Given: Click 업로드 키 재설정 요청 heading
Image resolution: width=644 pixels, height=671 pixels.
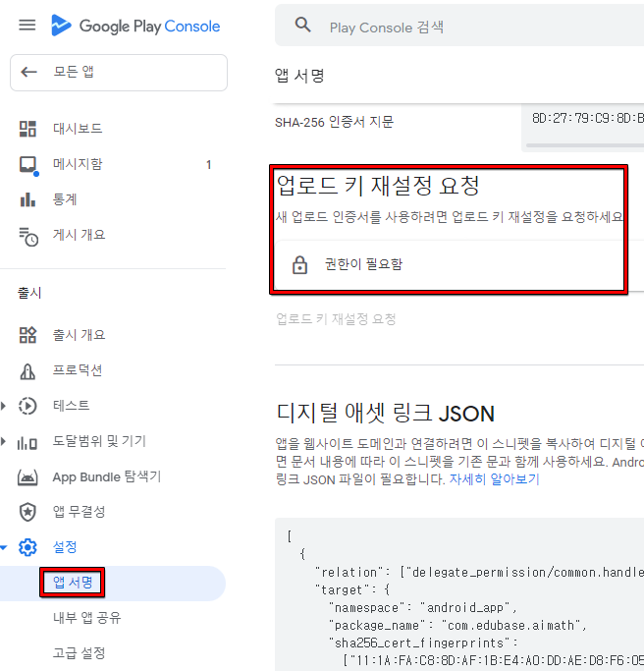Looking at the screenshot, I should [378, 186].
